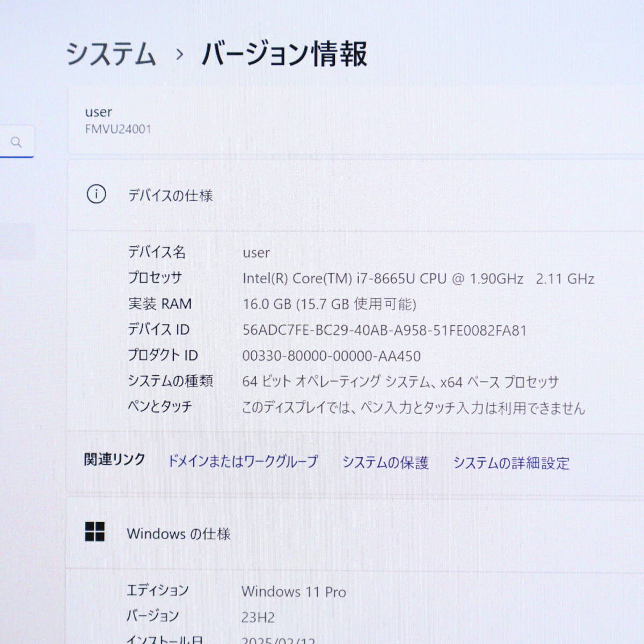Select the システムの種類 label

pos(171,380)
